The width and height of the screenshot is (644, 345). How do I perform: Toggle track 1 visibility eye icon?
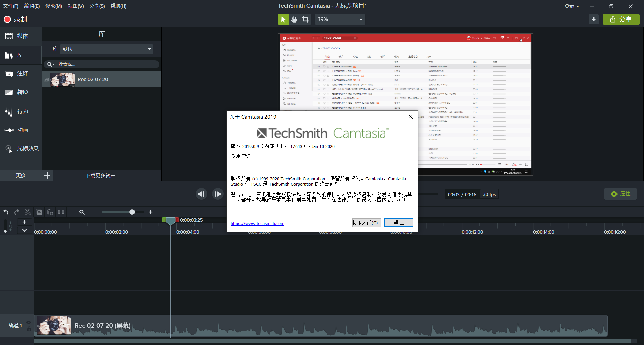coord(29,322)
